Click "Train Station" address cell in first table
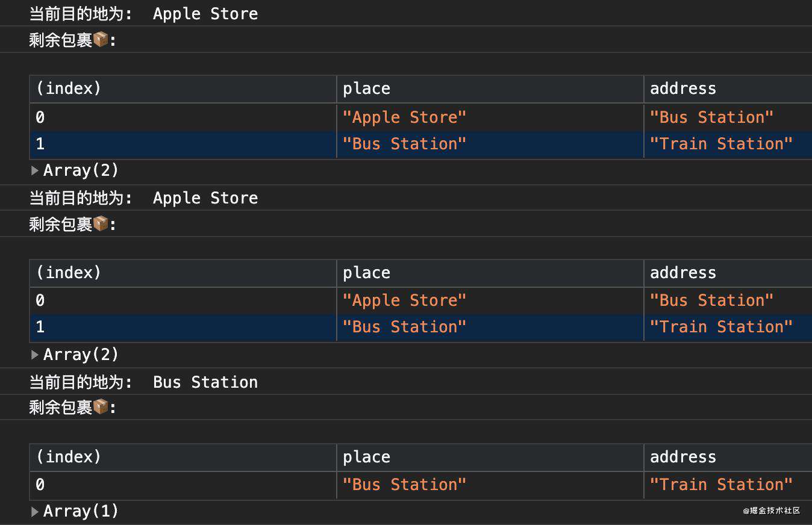812x525 pixels. 728,144
